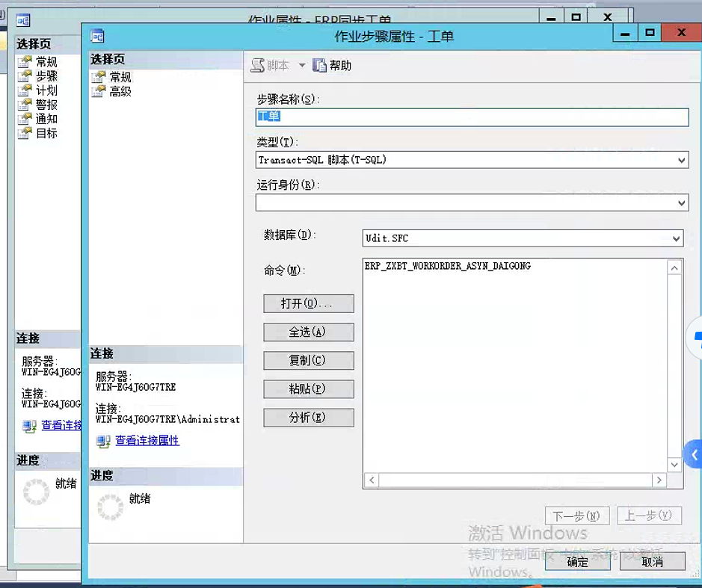
Task: Expand the 类型 Transact-SQL dropdown
Action: tap(681, 160)
